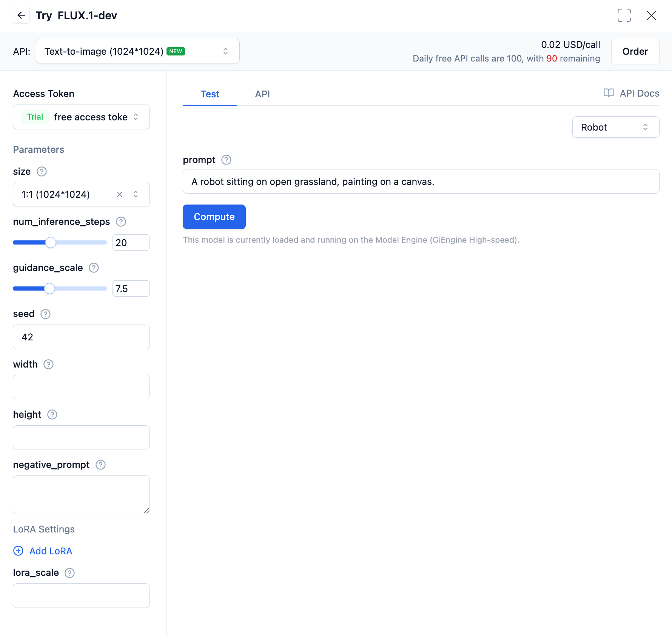672x637 pixels.
Task: Clear the selected size with X icon
Action: pyautogui.click(x=120, y=194)
